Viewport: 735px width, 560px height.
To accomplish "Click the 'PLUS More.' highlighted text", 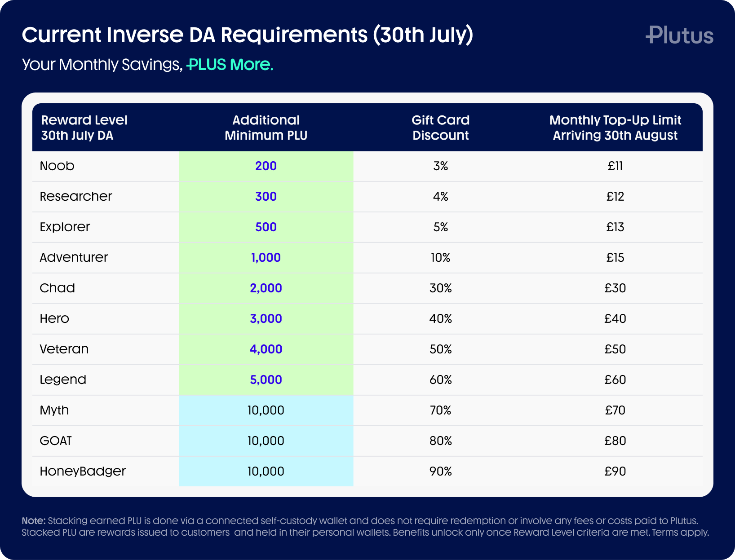I will tap(230, 65).
